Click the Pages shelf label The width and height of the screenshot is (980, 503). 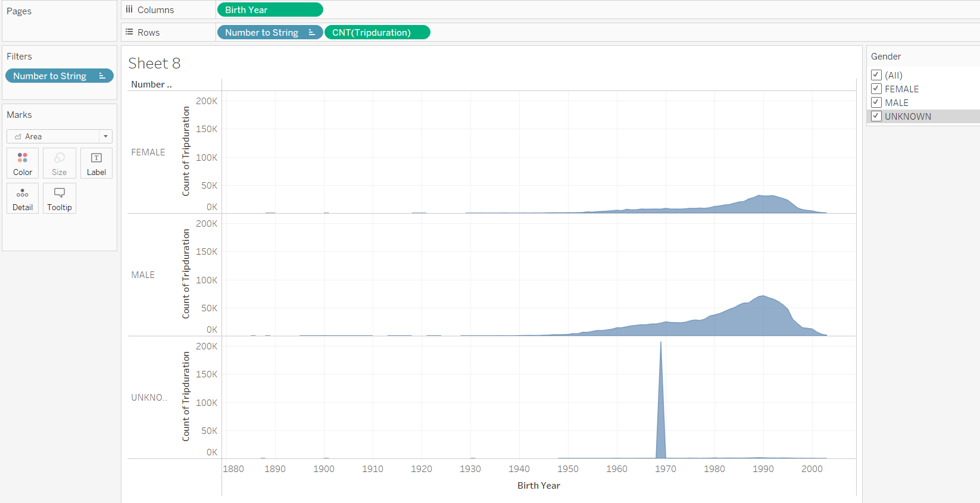[x=19, y=11]
